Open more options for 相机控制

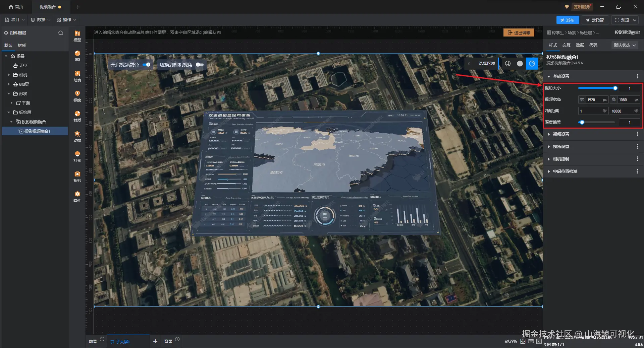click(637, 159)
